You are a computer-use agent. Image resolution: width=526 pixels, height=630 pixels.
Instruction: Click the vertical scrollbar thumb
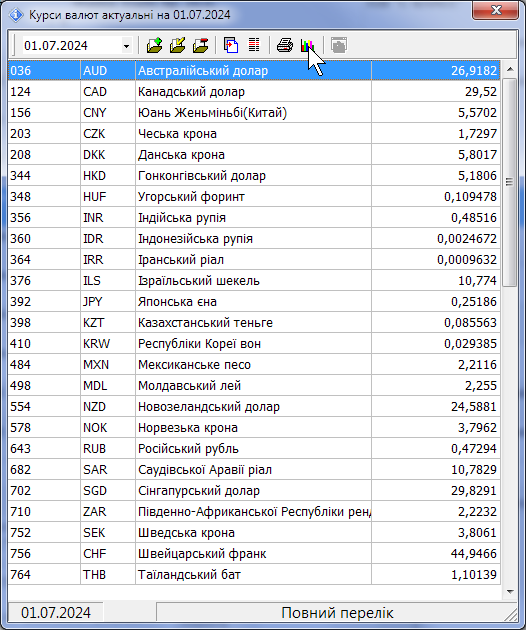tap(510, 182)
